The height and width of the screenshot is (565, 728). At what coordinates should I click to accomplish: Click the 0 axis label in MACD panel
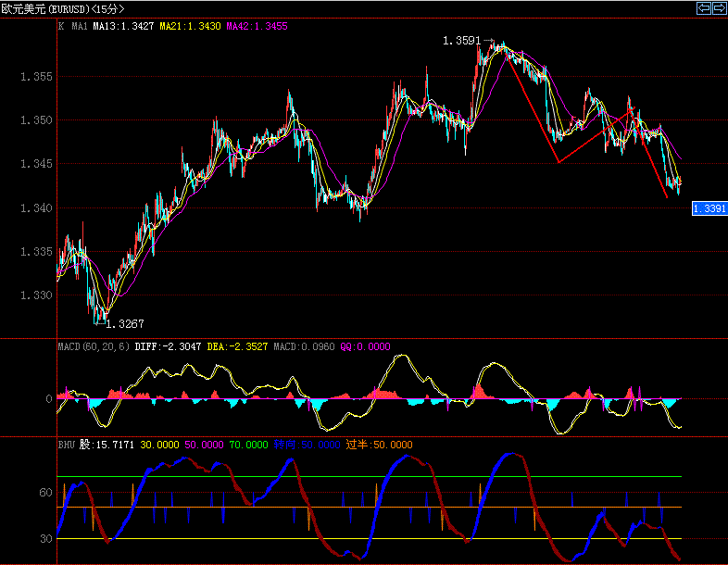coord(49,399)
